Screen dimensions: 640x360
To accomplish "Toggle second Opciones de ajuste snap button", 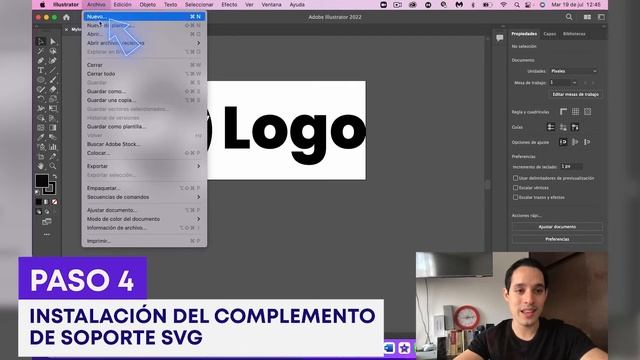I will coord(575,142).
